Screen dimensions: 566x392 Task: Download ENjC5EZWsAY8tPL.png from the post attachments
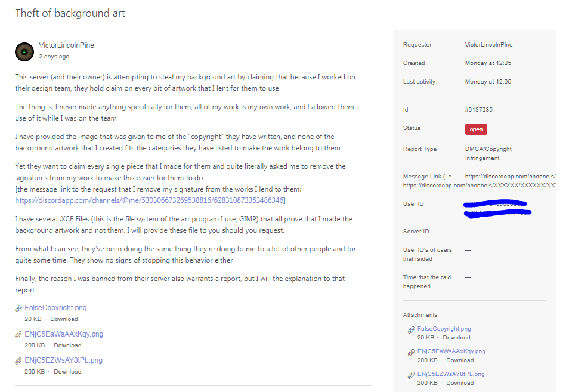(67, 372)
